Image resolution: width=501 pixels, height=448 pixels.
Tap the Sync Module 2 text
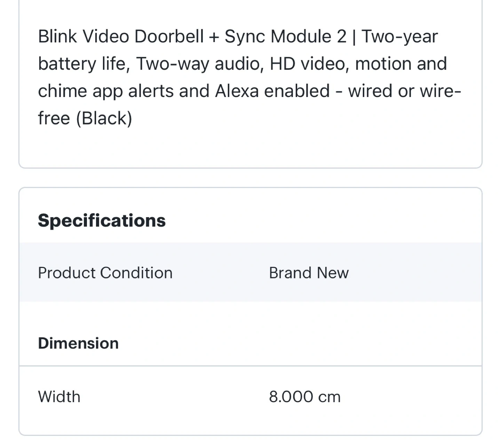285,36
